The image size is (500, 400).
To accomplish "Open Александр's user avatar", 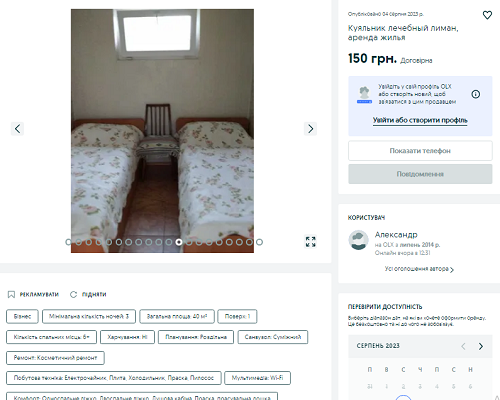I will [x=358, y=240].
